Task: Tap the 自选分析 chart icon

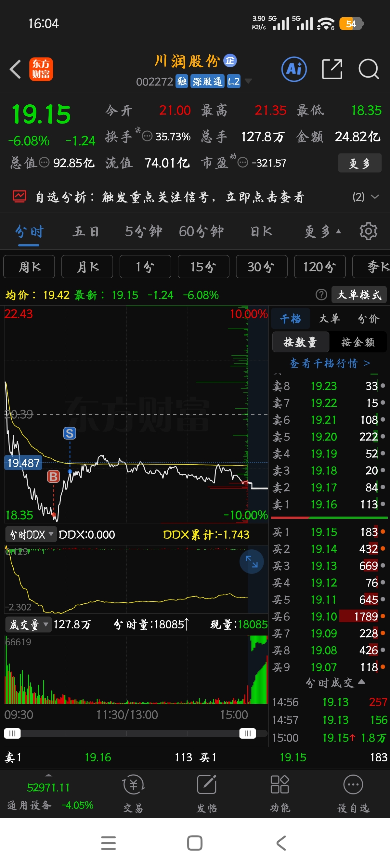Action: tap(19, 196)
